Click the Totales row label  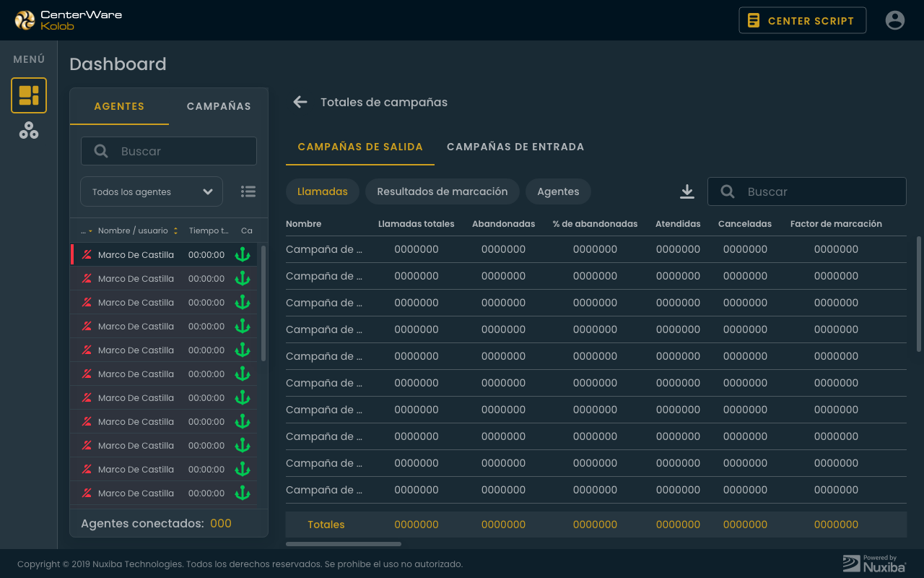point(326,525)
